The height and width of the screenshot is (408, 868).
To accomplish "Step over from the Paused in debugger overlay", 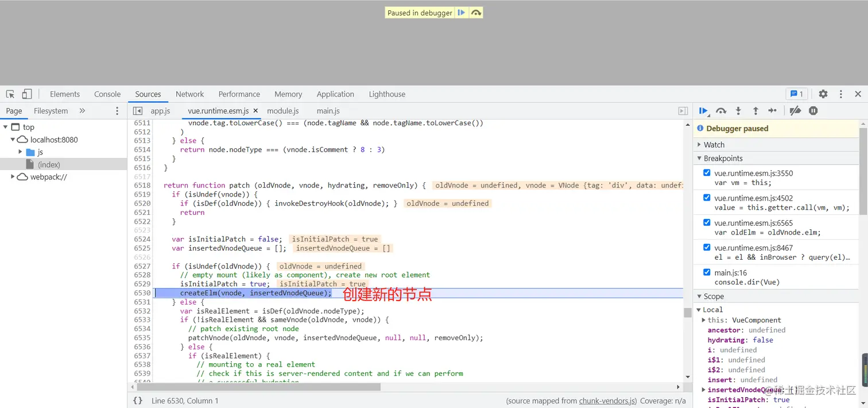I will pyautogui.click(x=476, y=13).
